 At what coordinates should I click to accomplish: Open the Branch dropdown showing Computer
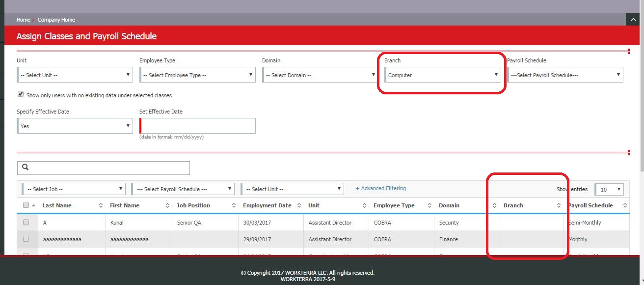[442, 75]
